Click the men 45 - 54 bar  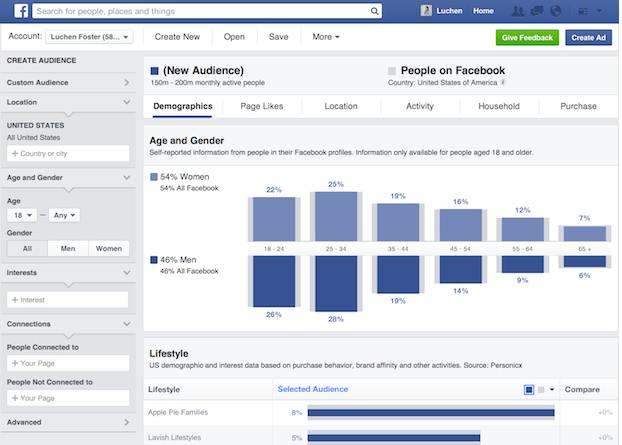[x=461, y=270]
